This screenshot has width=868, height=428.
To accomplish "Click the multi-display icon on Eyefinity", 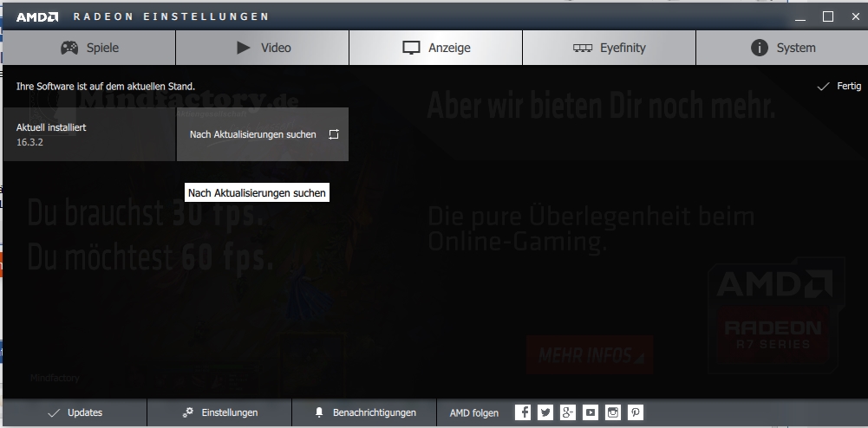I will pos(583,49).
